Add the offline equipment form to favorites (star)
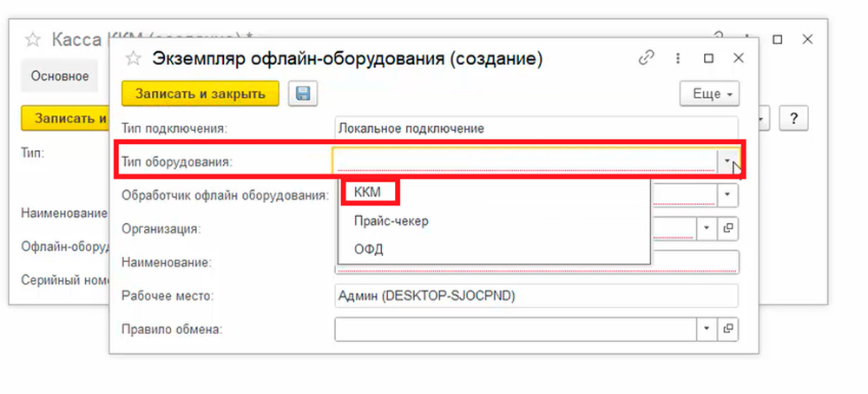 point(134,59)
